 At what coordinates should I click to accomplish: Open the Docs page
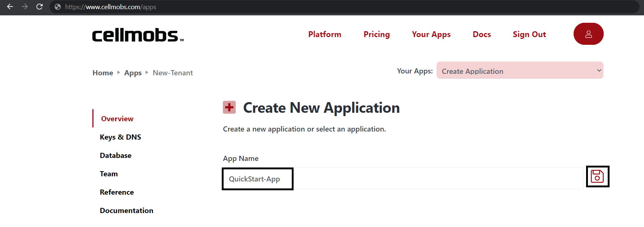click(482, 34)
